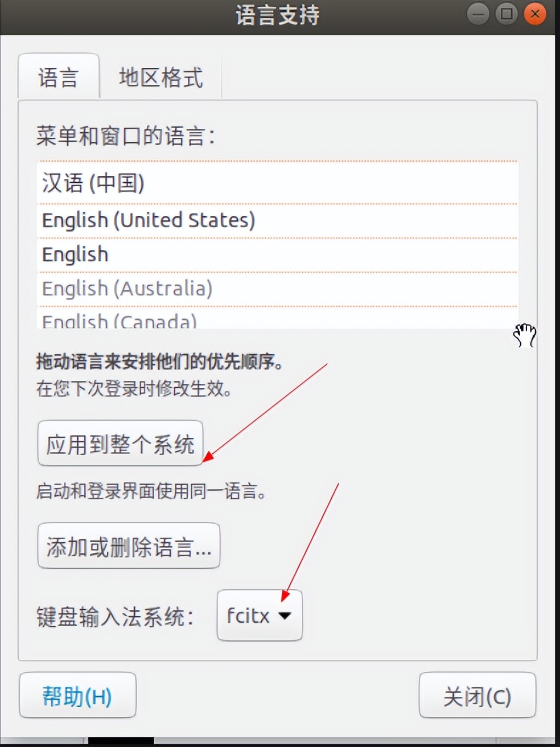The height and width of the screenshot is (747, 560).
Task: Open the keyboard input method dropdown showing fcitx
Action: pyautogui.click(x=259, y=615)
